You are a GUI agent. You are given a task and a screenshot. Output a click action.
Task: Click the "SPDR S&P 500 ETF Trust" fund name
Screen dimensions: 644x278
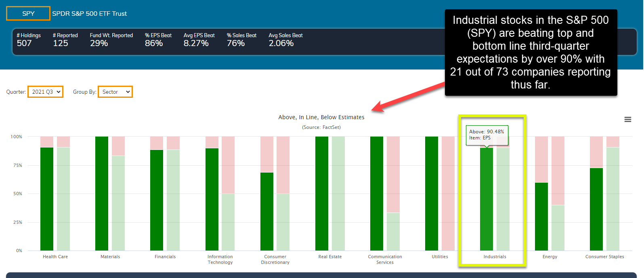point(90,14)
